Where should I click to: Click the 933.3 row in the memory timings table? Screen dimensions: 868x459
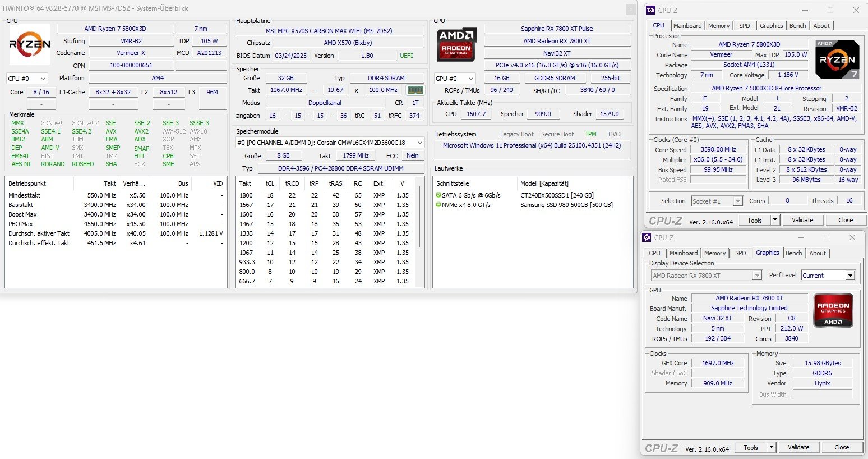point(325,262)
